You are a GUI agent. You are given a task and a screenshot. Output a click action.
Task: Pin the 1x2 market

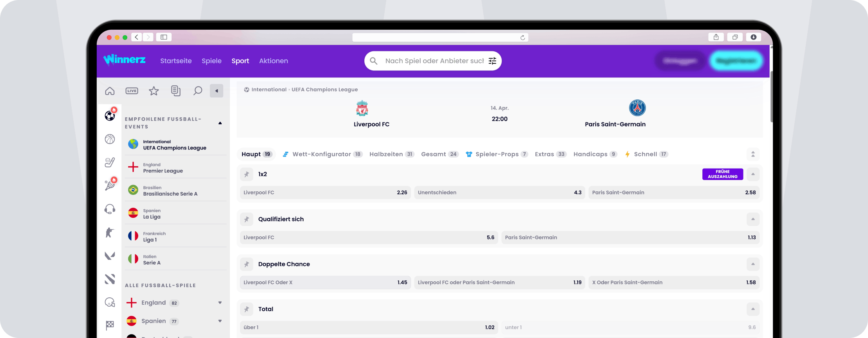tap(247, 174)
